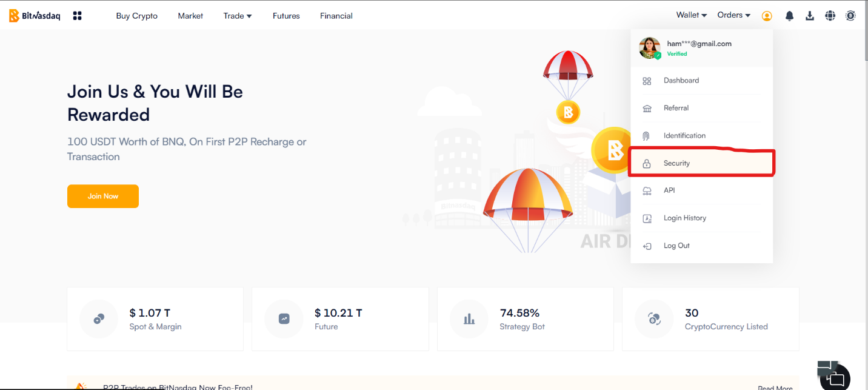This screenshot has width=868, height=390.
Task: Click the 74.58% value
Action: pyautogui.click(x=519, y=313)
